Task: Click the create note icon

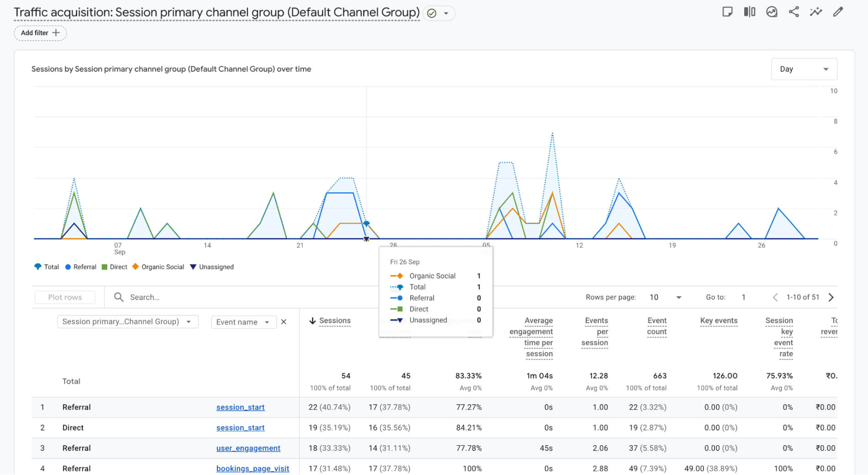Action: pos(727,11)
